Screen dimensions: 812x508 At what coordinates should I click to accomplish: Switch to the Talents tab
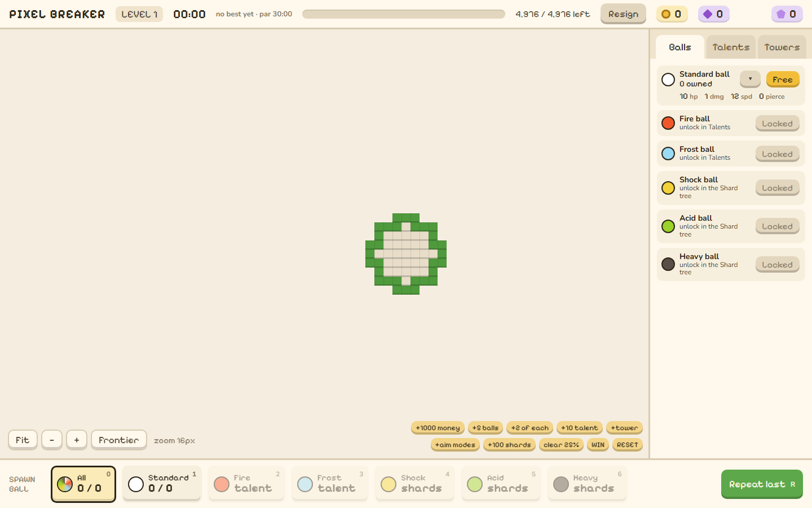(731, 47)
